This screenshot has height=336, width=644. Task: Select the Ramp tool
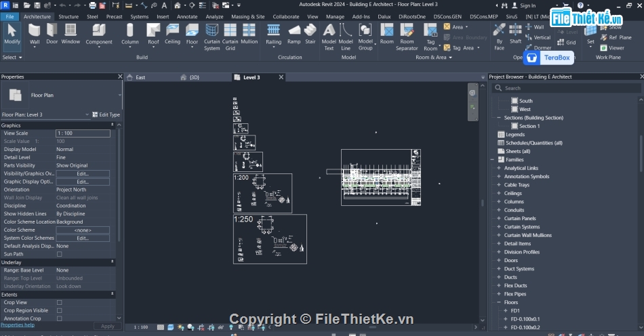point(294,34)
